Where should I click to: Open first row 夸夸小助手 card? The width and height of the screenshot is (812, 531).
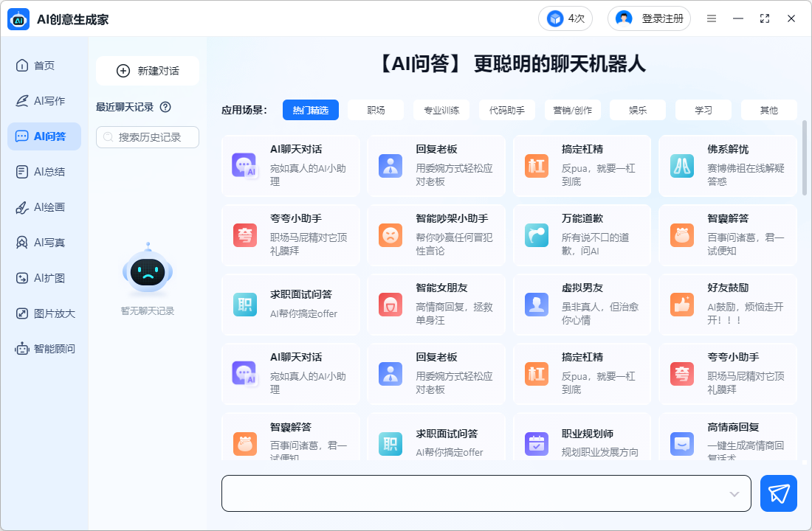click(x=291, y=235)
